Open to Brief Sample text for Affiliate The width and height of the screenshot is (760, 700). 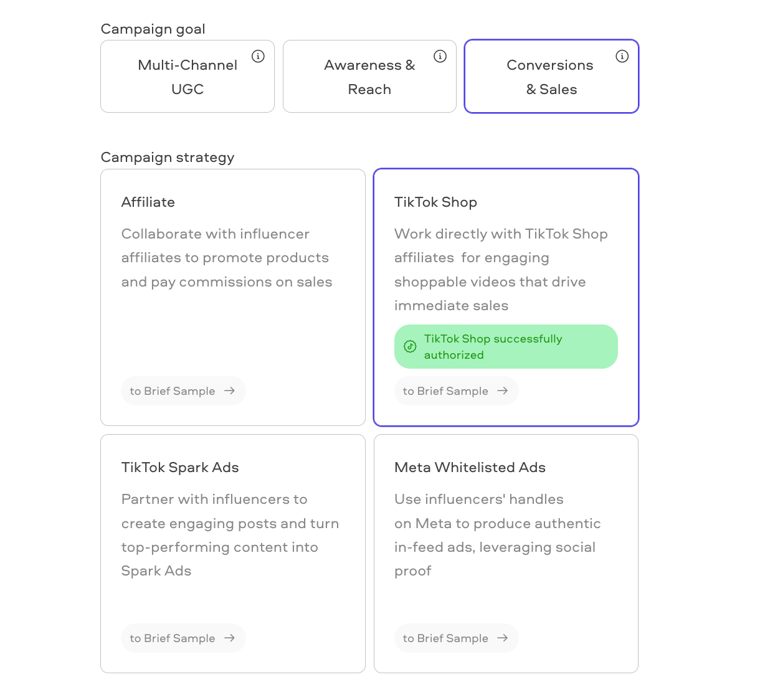[173, 391]
